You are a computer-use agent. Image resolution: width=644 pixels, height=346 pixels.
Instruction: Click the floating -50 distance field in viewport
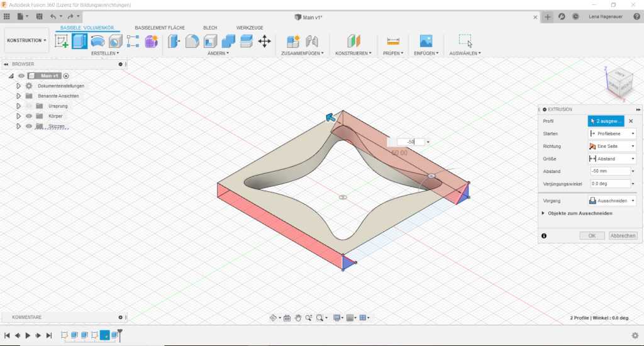point(411,142)
